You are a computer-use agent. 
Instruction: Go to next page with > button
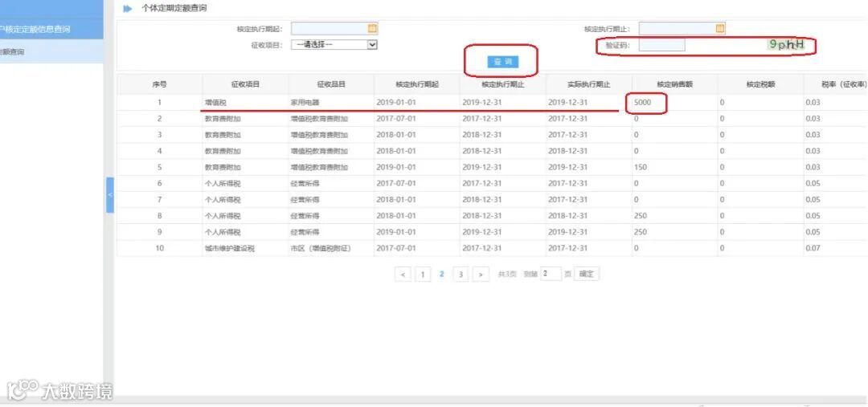click(x=481, y=275)
